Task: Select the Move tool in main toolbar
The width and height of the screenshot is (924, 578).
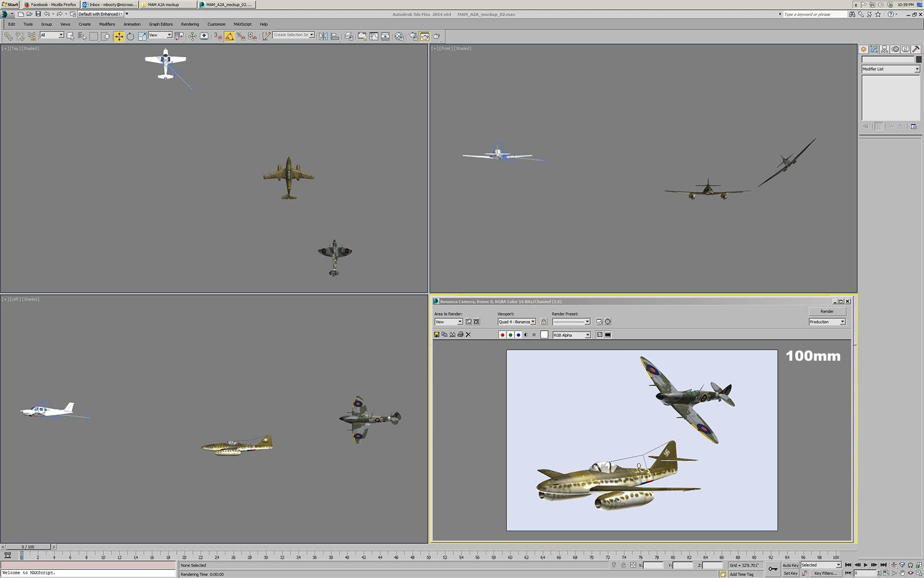Action: coord(118,36)
